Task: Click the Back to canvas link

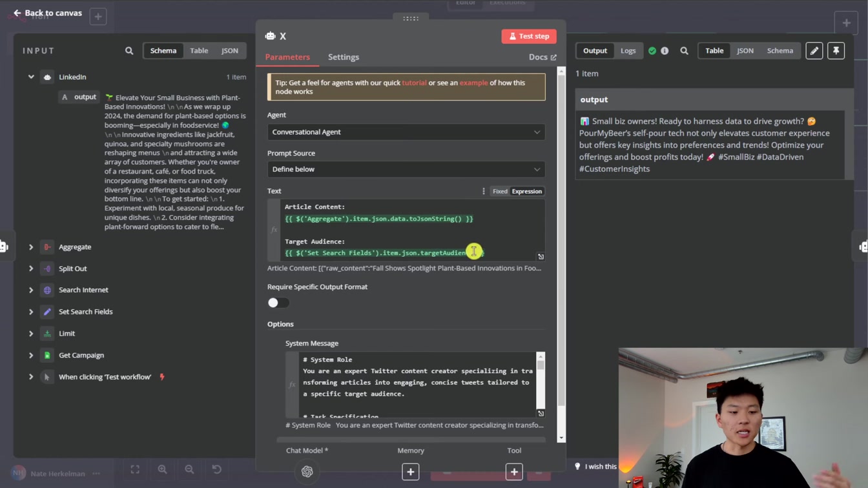Action: [47, 13]
